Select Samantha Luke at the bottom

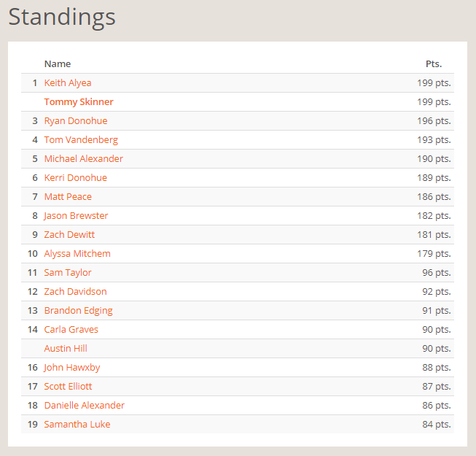click(77, 425)
